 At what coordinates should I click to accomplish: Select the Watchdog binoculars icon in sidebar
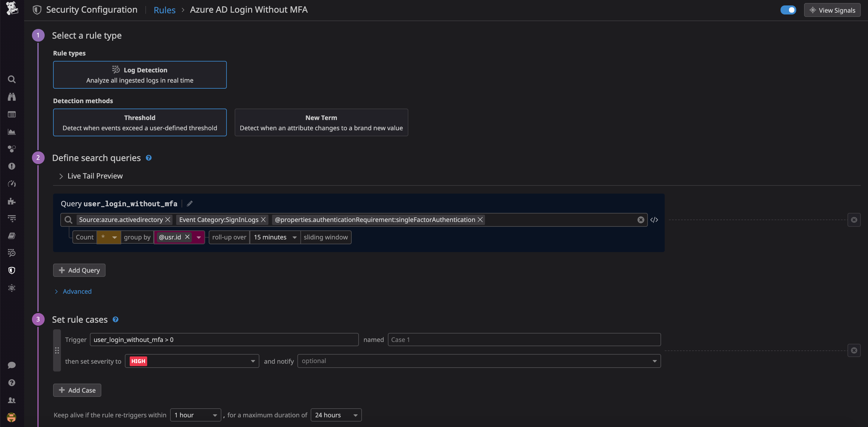tap(12, 97)
